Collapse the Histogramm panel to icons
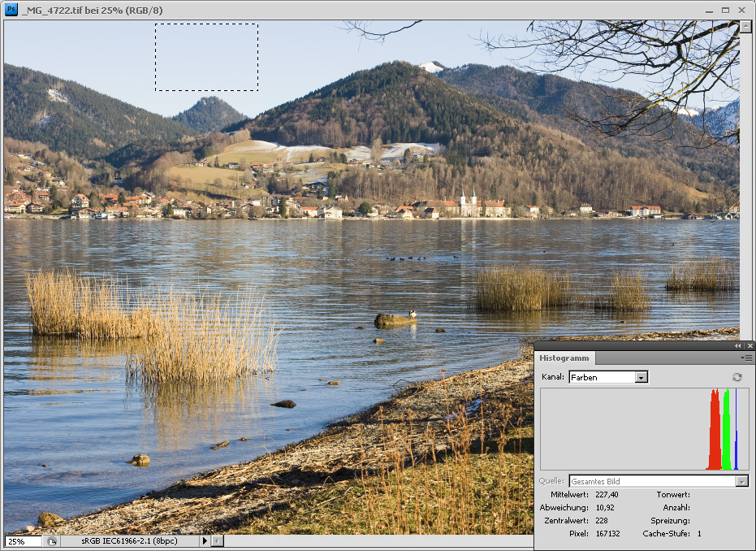 [x=738, y=346]
